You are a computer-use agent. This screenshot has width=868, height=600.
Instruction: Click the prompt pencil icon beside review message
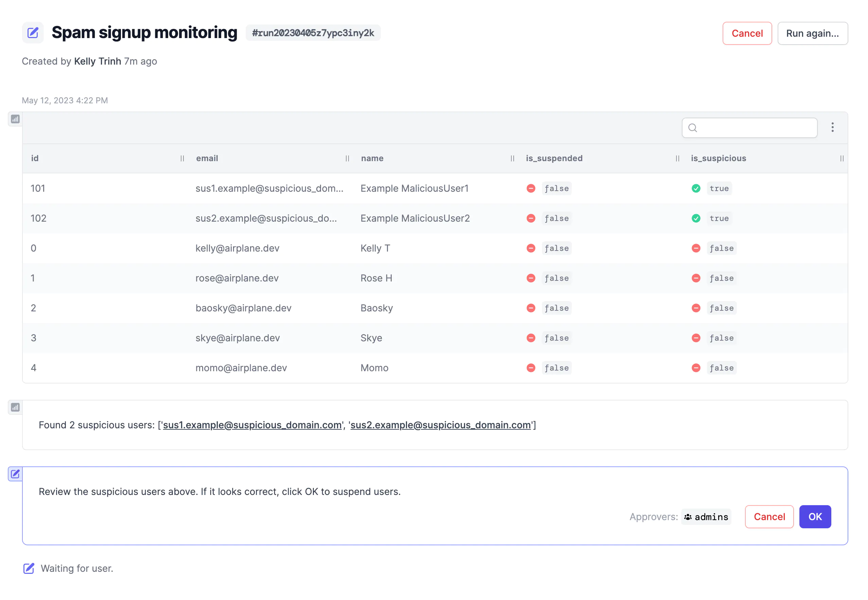click(15, 474)
